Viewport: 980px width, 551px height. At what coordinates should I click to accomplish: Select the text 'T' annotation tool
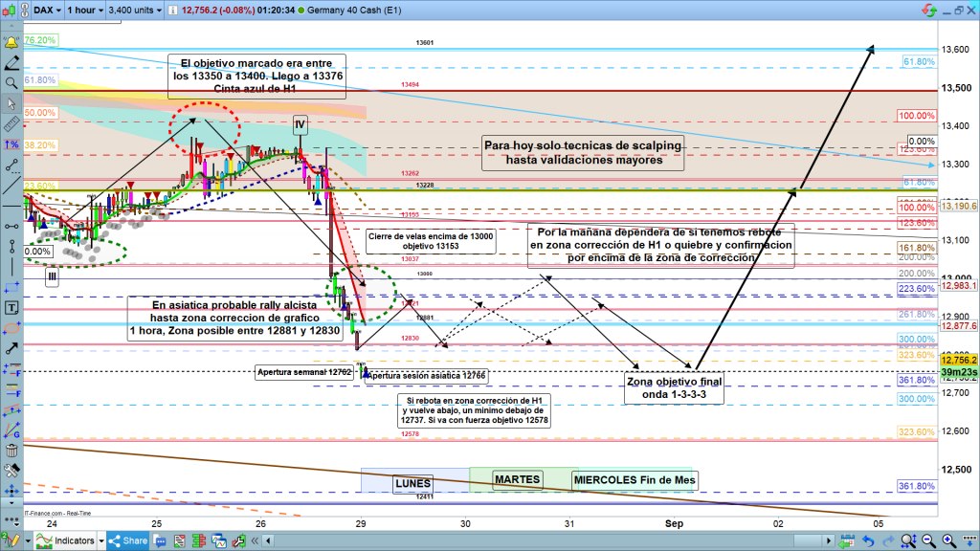click(x=11, y=308)
